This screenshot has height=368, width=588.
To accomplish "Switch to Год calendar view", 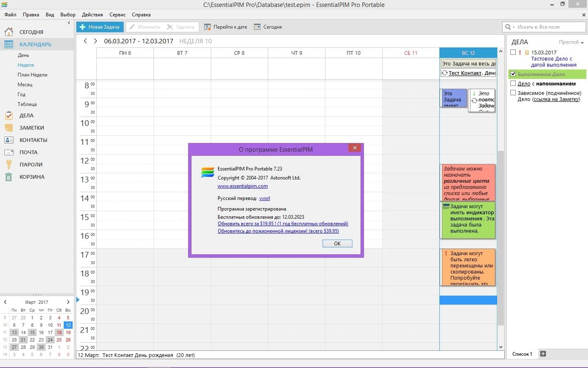I will pyautogui.click(x=21, y=94).
